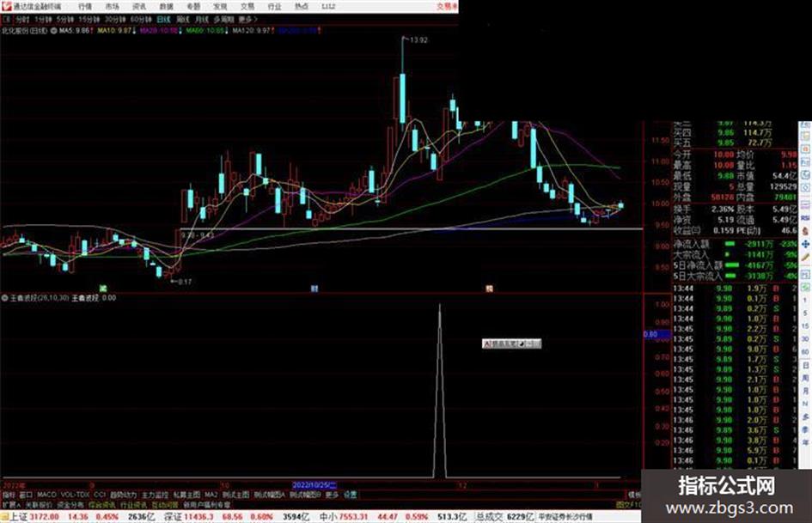Click the 指标 tab at bottom left
Screen dimensions: 812x523
(x=9, y=495)
